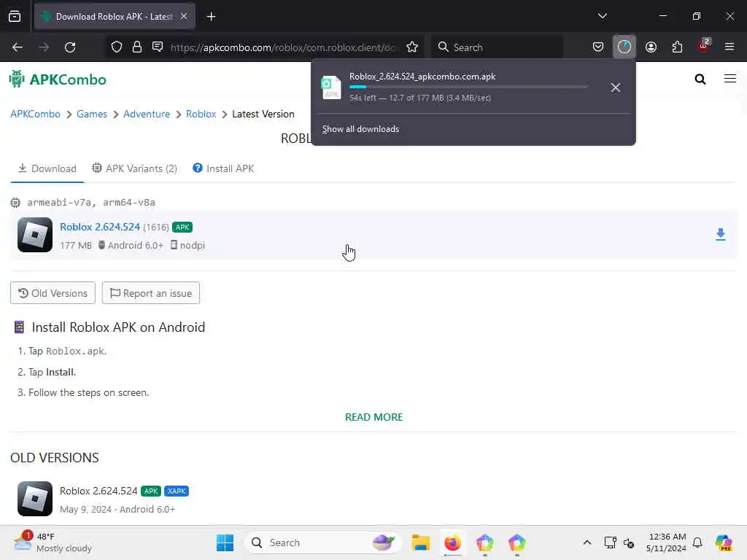Go back with the browser back arrow

18,47
